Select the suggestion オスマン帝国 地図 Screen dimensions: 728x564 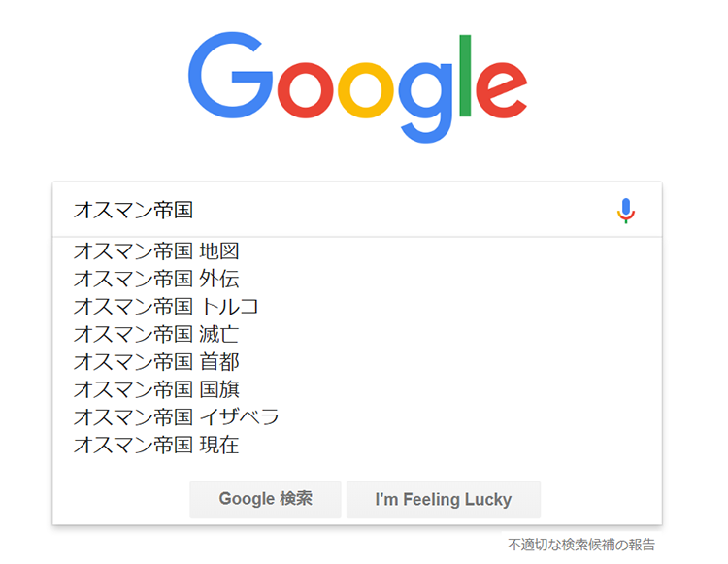(x=357, y=251)
